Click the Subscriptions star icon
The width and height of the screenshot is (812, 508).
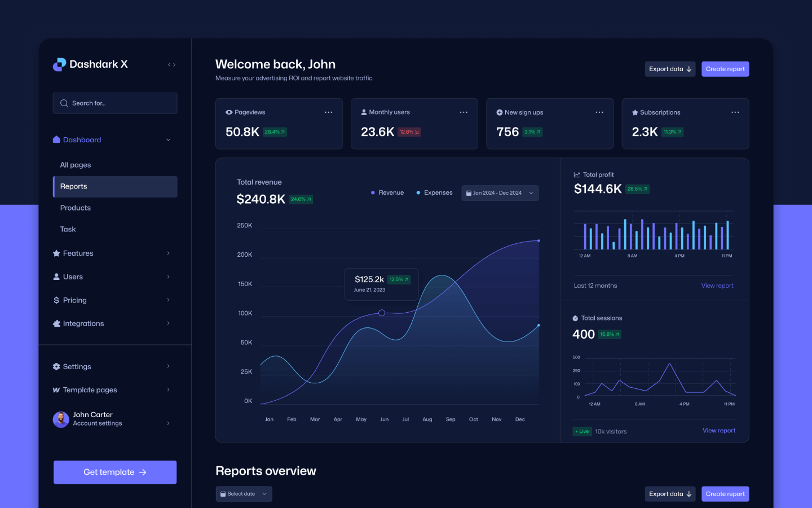pos(635,112)
